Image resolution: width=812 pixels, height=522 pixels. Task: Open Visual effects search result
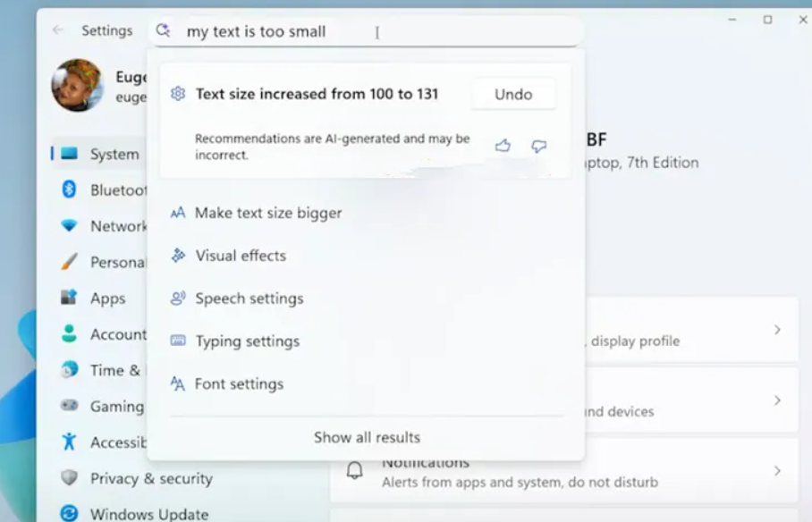(241, 256)
